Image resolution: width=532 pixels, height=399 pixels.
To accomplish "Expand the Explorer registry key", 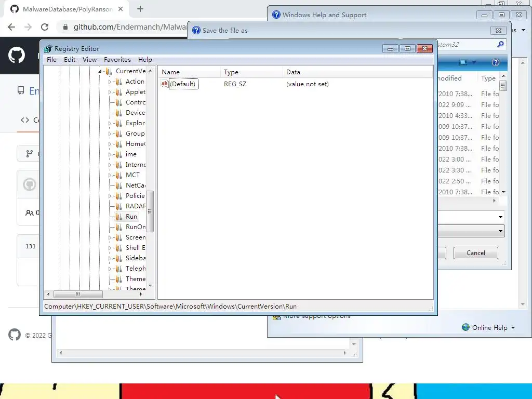I will pos(110,123).
